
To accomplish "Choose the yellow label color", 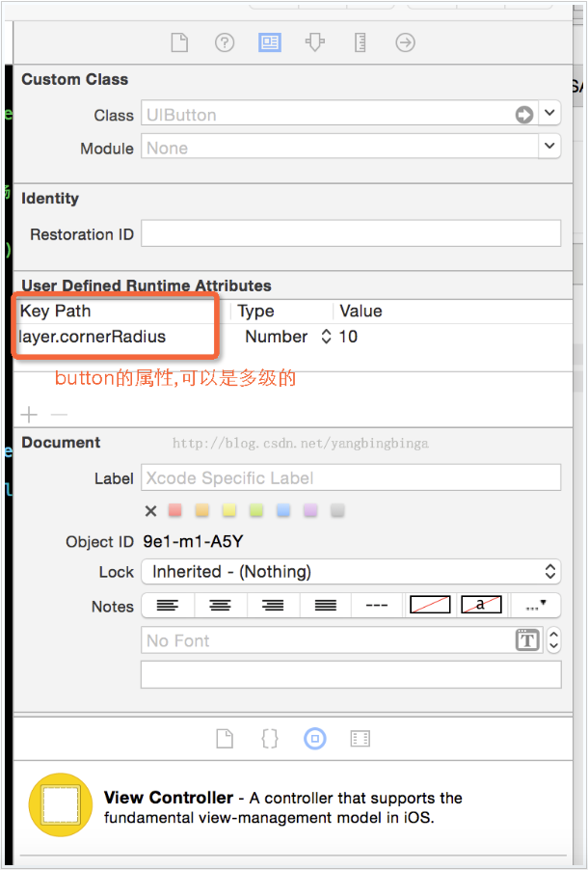I will [x=229, y=510].
